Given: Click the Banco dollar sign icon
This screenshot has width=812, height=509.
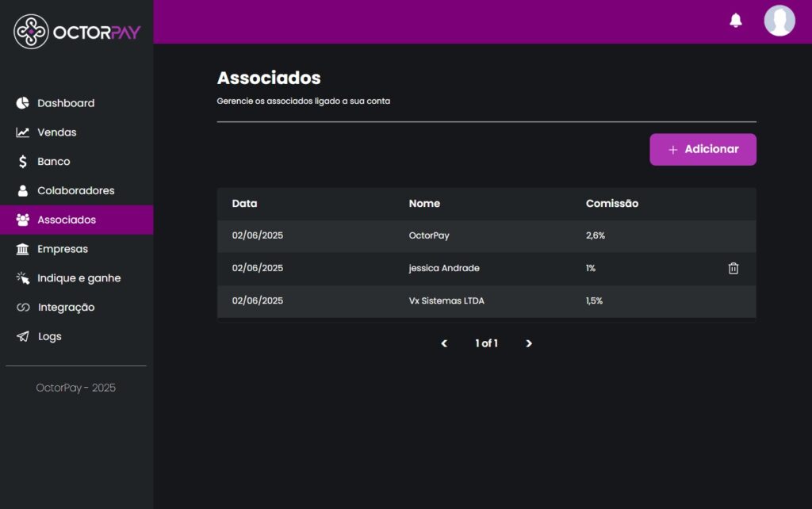Looking at the screenshot, I should (x=22, y=162).
